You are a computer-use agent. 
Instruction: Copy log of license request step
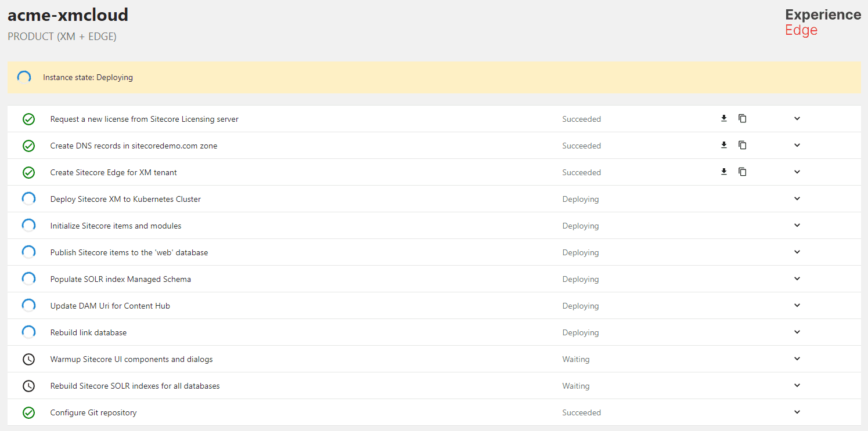(742, 118)
